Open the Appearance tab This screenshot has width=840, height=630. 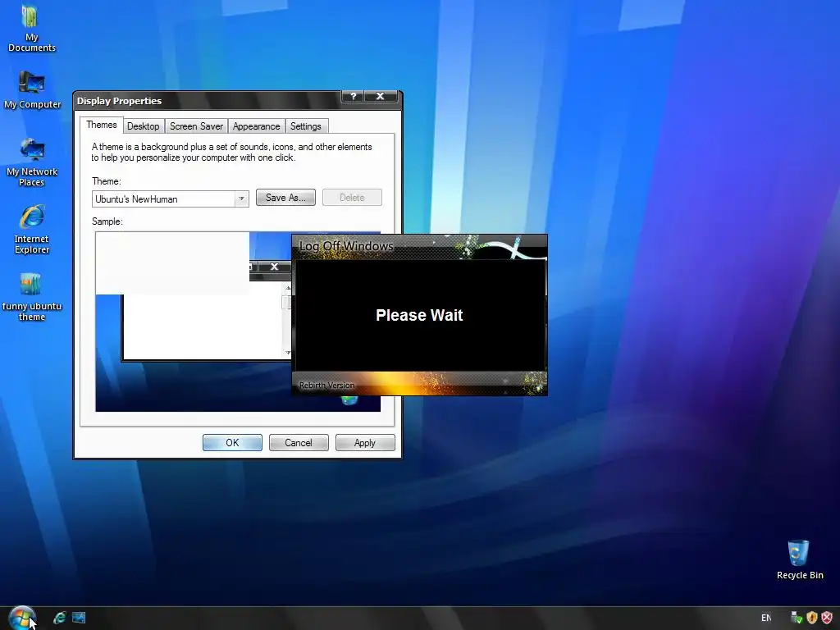tap(256, 126)
